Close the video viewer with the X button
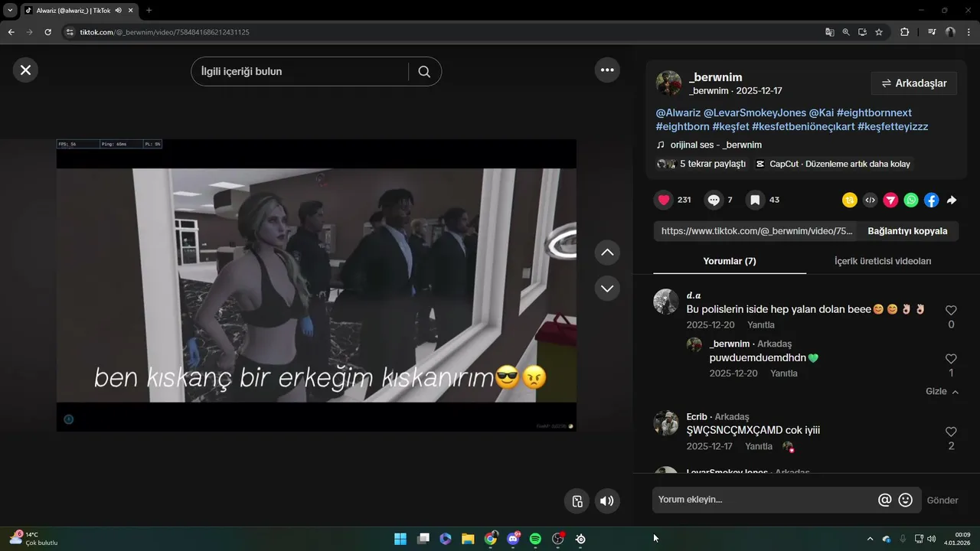This screenshot has height=551, width=980. tap(25, 70)
